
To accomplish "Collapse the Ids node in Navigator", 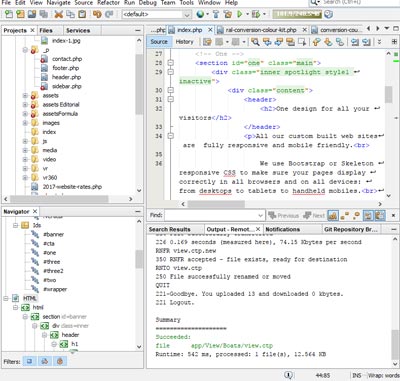I will tap(15, 225).
